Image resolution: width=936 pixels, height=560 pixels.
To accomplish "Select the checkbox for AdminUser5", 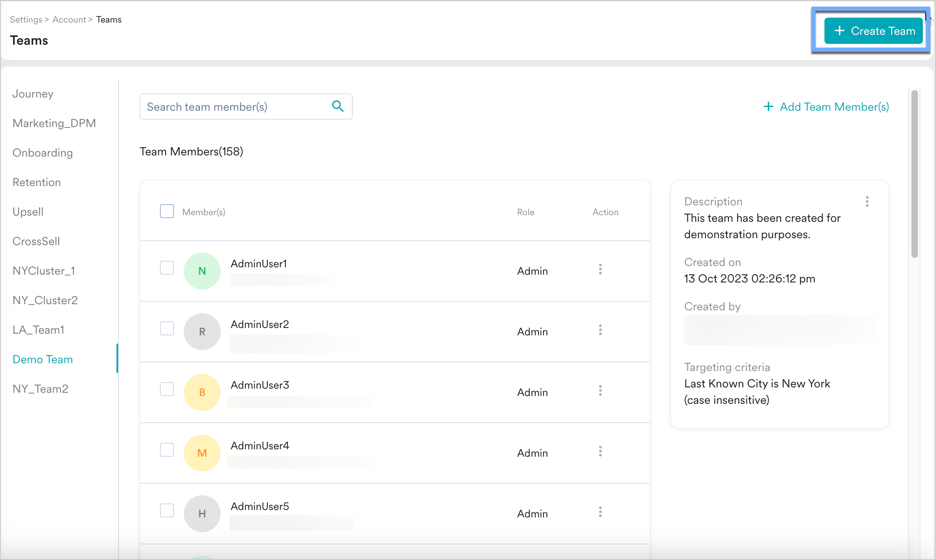I will pyautogui.click(x=167, y=510).
